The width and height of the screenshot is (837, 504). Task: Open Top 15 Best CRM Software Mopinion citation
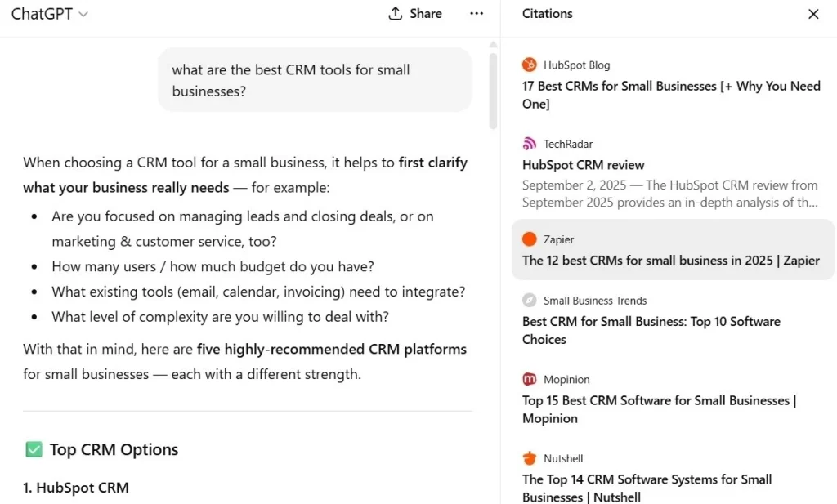click(x=660, y=409)
